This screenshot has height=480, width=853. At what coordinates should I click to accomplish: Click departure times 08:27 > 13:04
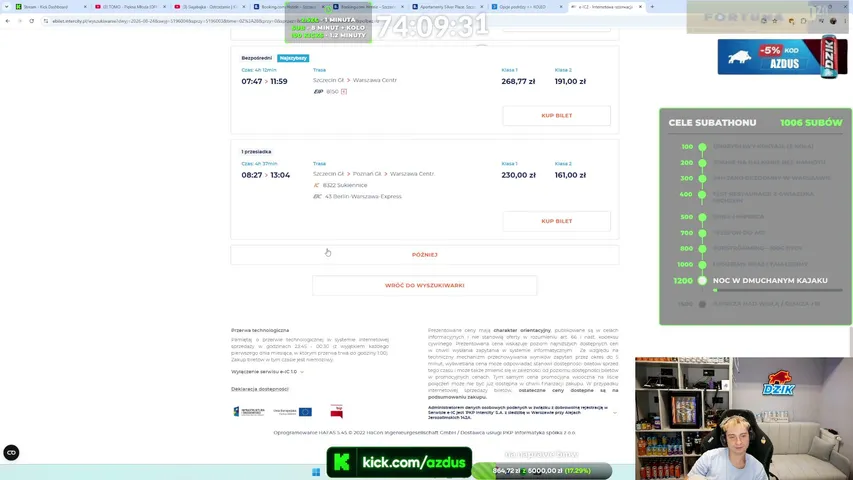coord(265,175)
